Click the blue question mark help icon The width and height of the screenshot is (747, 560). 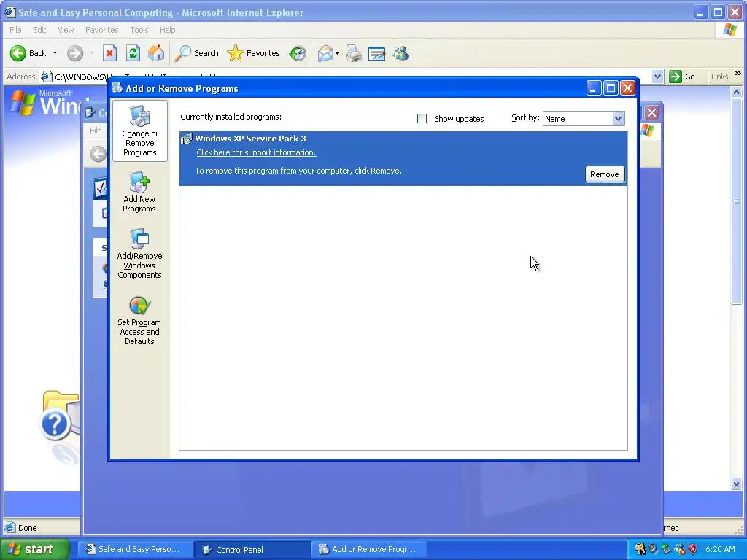pyautogui.click(x=55, y=424)
